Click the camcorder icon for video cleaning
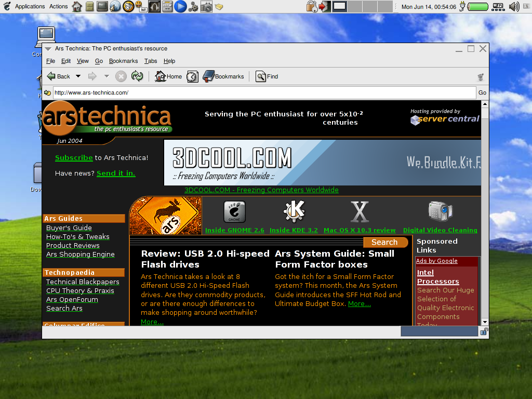This screenshot has height=399, width=532. tap(440, 211)
